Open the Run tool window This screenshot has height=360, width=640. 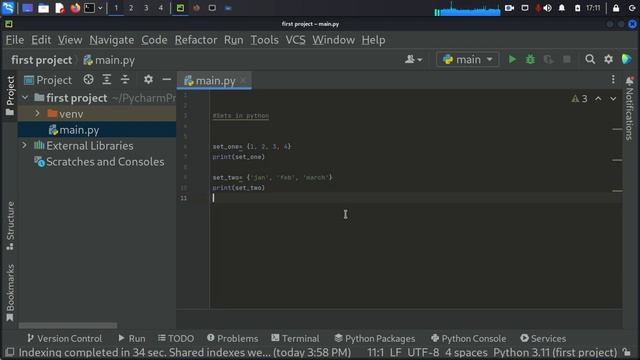pos(131,338)
